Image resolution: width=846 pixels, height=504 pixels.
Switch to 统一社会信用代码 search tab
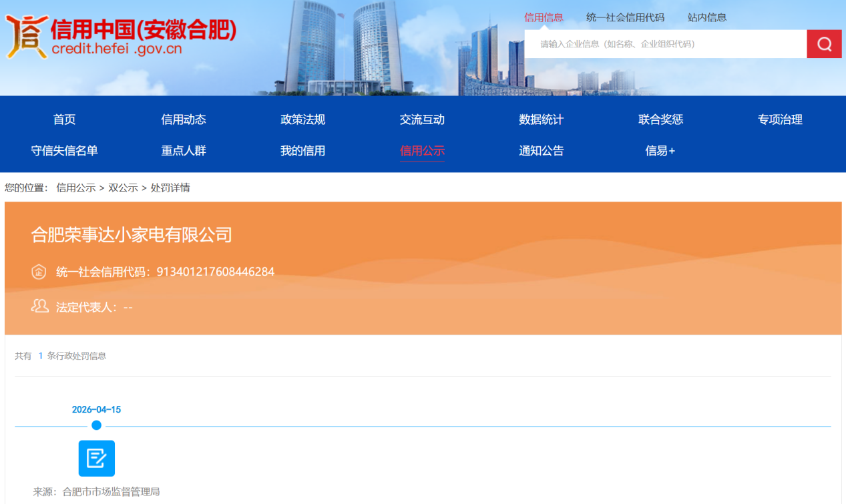point(625,17)
